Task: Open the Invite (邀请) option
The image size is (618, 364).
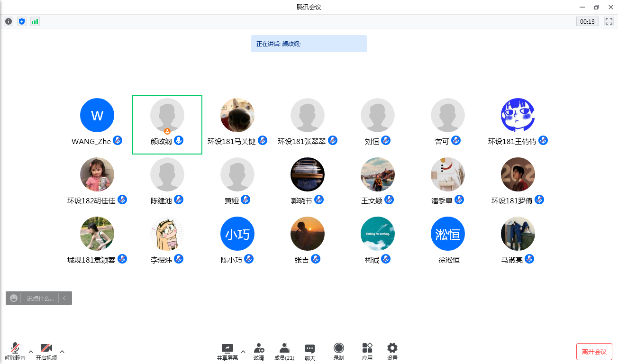Action: coord(259,352)
